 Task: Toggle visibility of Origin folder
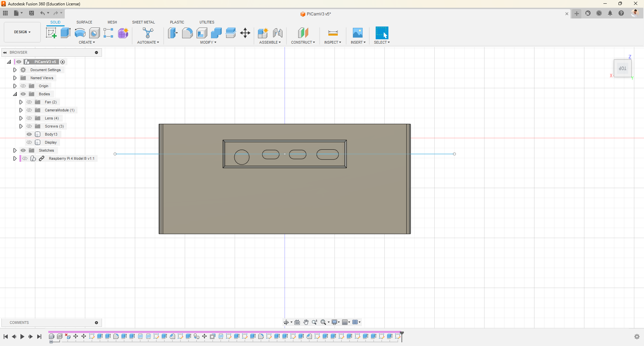pyautogui.click(x=23, y=86)
